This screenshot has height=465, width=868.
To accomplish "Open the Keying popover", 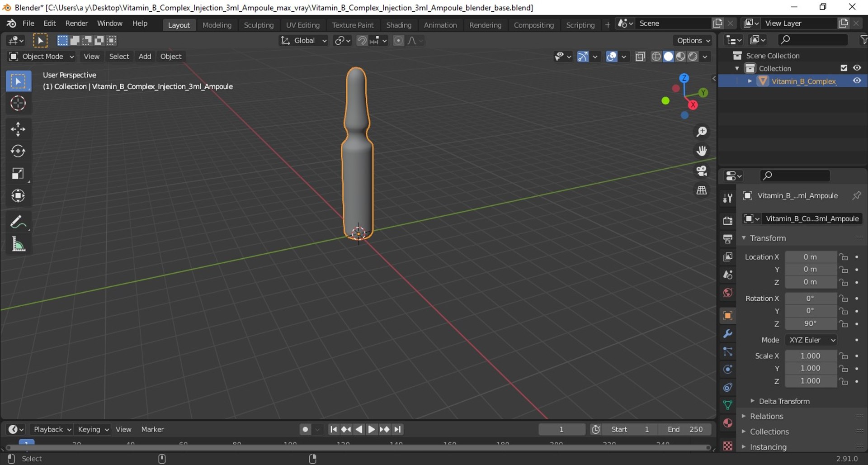I will [x=93, y=429].
